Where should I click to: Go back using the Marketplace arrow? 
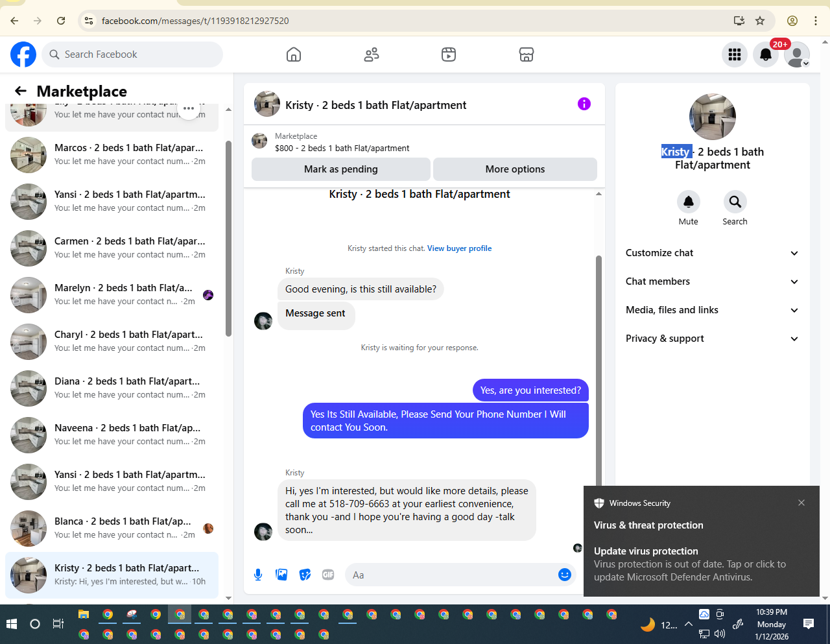21,91
